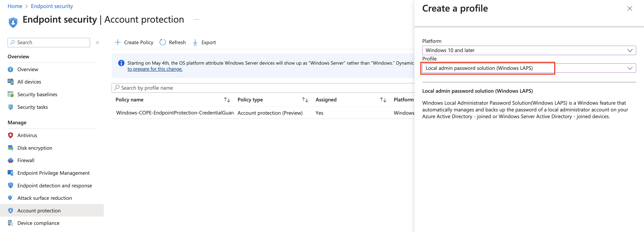Click the Endpoint security breadcrumb link
644x232 pixels.
52,6
